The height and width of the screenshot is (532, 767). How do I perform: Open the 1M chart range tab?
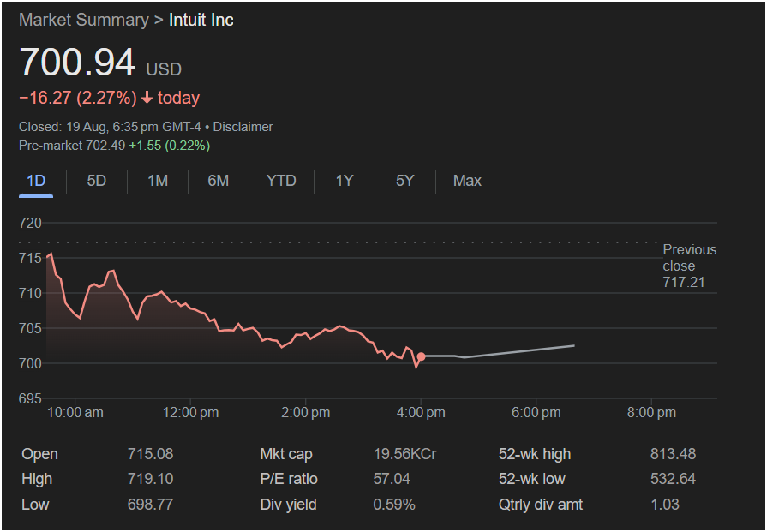pyautogui.click(x=158, y=181)
